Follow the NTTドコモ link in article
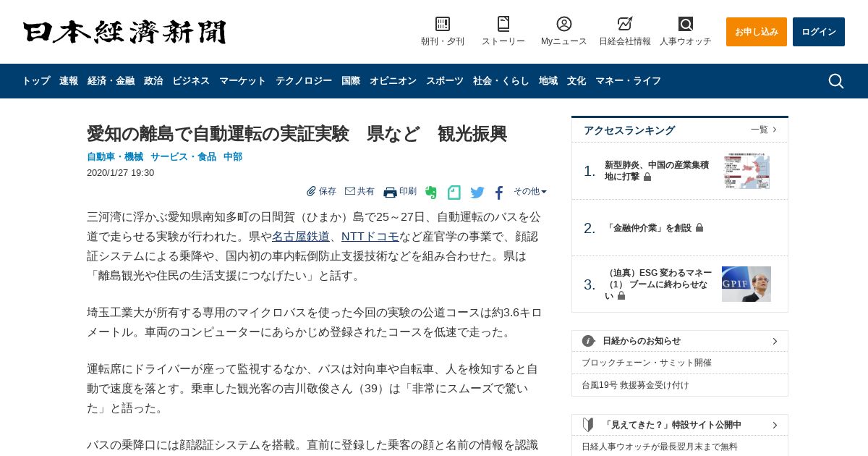This screenshot has width=868, height=456. click(x=370, y=237)
